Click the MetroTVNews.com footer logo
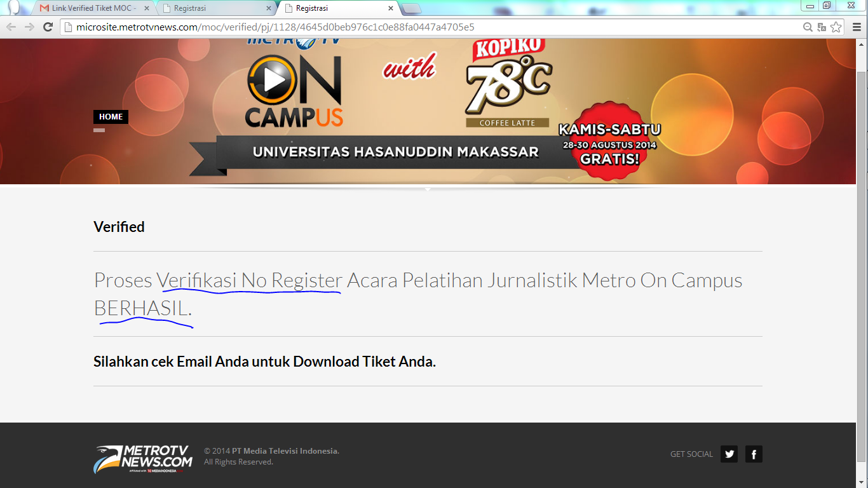The image size is (868, 488). click(x=143, y=459)
